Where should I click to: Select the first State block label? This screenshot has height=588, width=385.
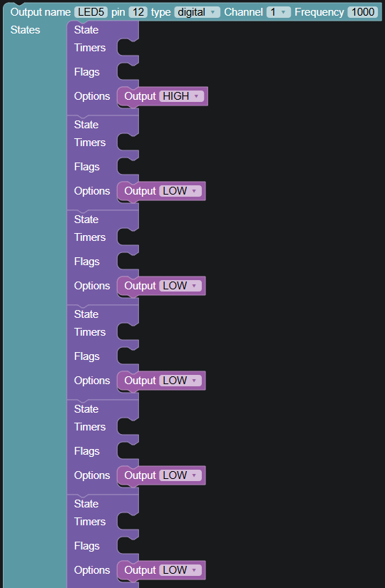[86, 30]
